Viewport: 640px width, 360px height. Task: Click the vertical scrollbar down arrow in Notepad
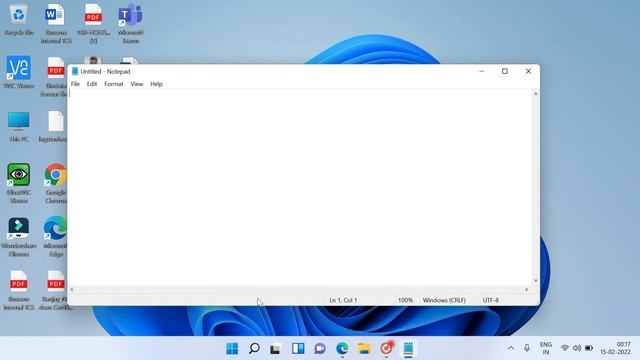536,281
